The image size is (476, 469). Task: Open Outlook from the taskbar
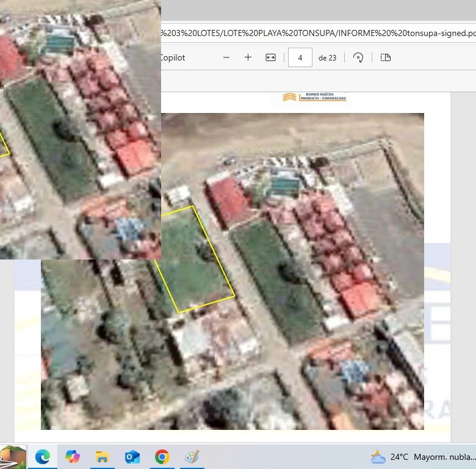[x=132, y=457]
